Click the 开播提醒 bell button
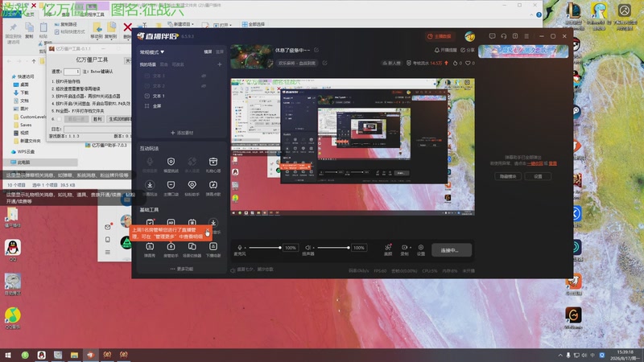 [x=446, y=50]
